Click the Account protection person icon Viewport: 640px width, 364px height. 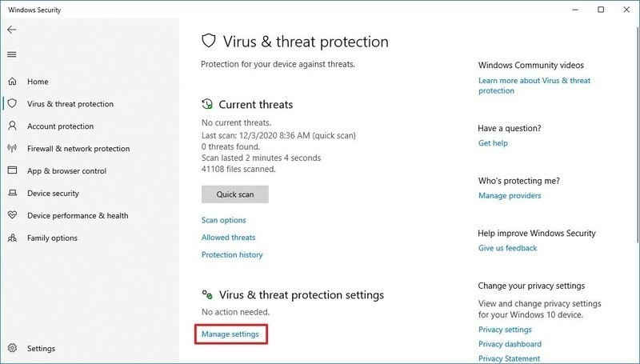point(12,126)
